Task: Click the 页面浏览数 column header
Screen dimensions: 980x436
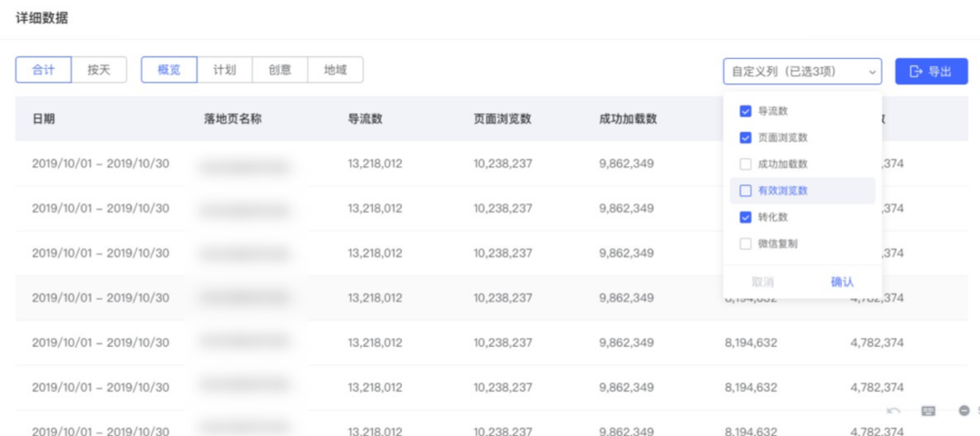Action: 503,119
